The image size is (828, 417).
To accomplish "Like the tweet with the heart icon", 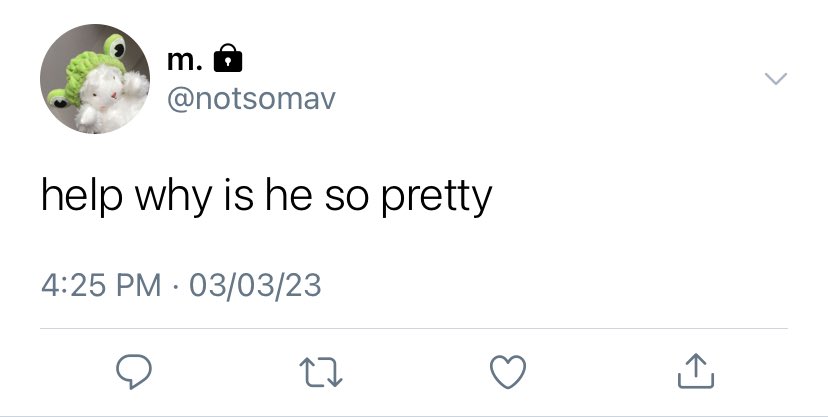I will click(508, 372).
